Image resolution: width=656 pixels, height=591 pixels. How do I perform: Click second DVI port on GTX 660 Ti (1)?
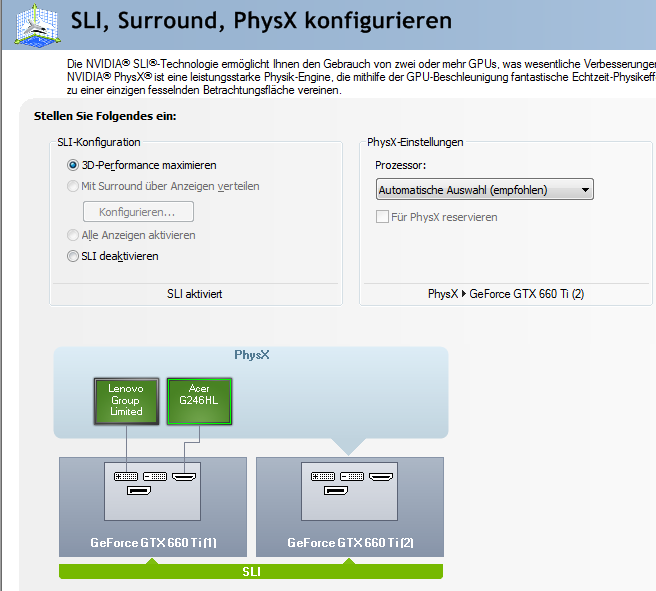coord(155,476)
